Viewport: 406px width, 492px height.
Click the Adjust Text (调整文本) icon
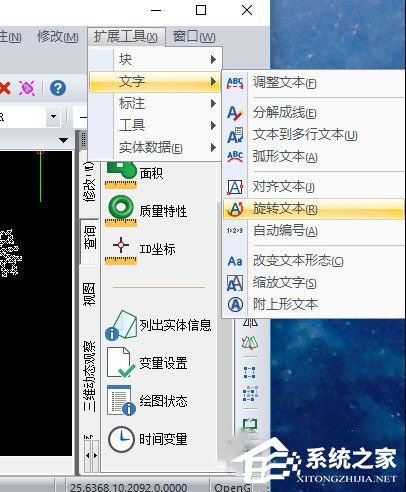click(235, 82)
